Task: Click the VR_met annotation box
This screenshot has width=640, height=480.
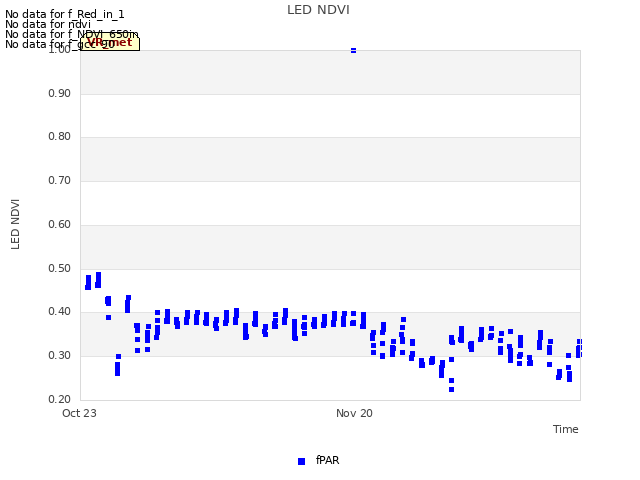Action: (x=110, y=43)
